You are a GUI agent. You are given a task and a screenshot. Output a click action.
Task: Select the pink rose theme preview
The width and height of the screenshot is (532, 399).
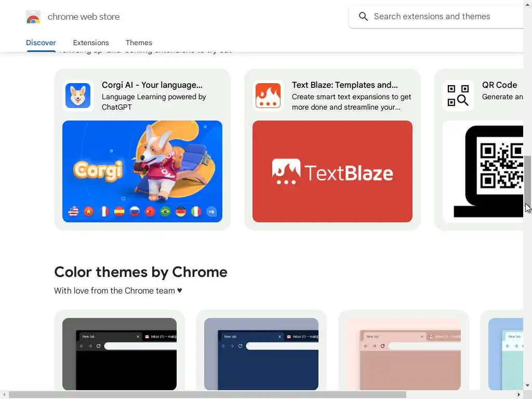[403, 354]
